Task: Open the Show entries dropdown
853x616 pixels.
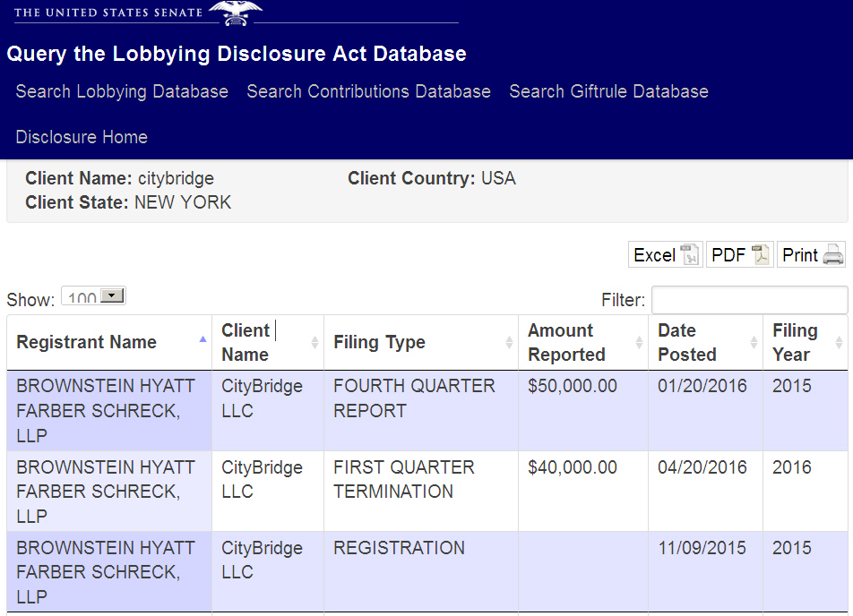Action: pos(93,297)
